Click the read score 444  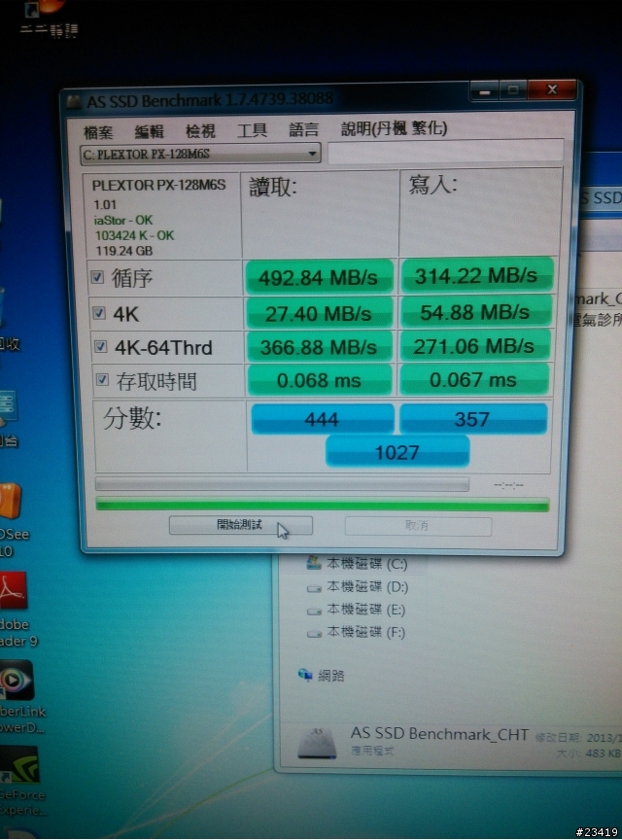[x=322, y=418]
